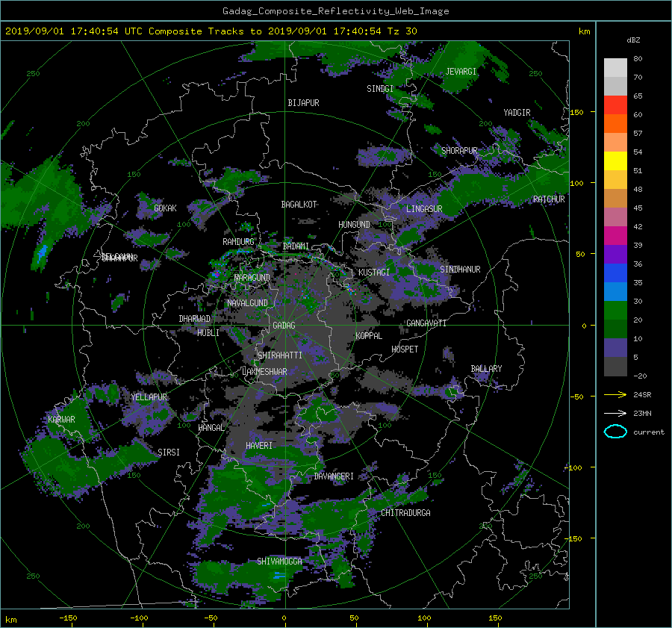Click the DAVANGERI label
Viewport: 672px width, 628px height.
click(334, 476)
